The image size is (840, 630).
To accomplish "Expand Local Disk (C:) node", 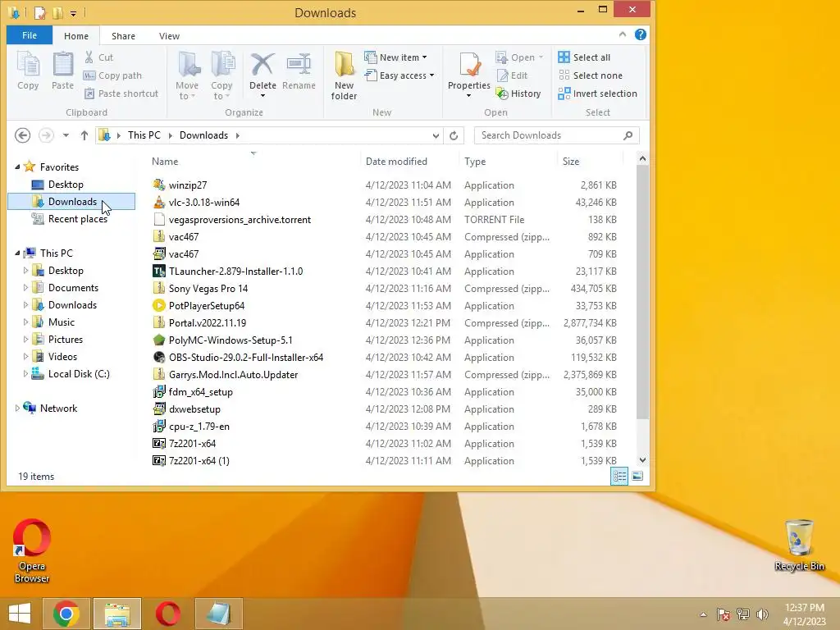I will tap(25, 374).
